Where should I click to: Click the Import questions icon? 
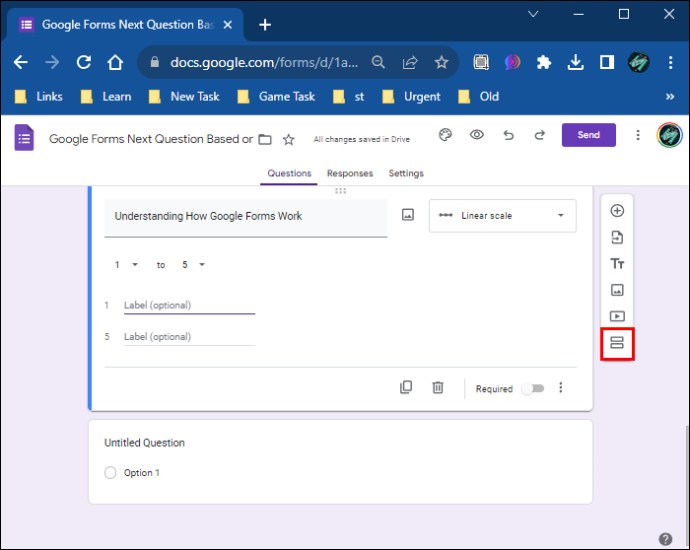click(x=617, y=237)
